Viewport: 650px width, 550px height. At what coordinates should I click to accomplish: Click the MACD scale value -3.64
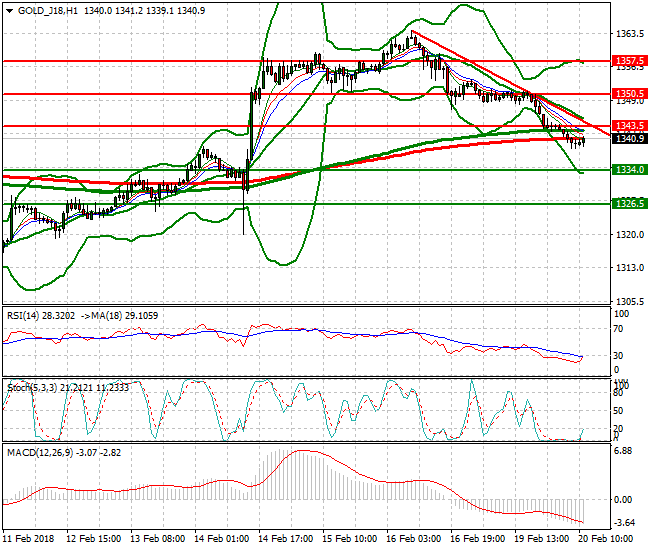pos(624,523)
